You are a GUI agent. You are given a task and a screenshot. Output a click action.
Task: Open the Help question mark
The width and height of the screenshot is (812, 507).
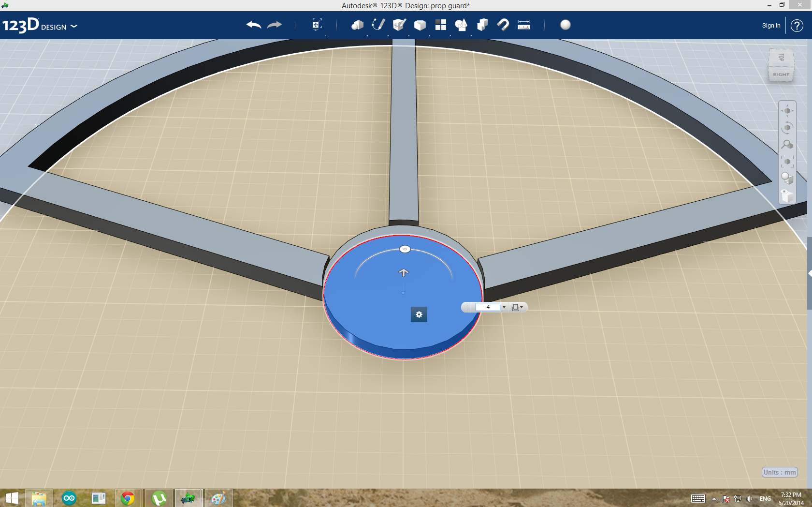pos(797,26)
